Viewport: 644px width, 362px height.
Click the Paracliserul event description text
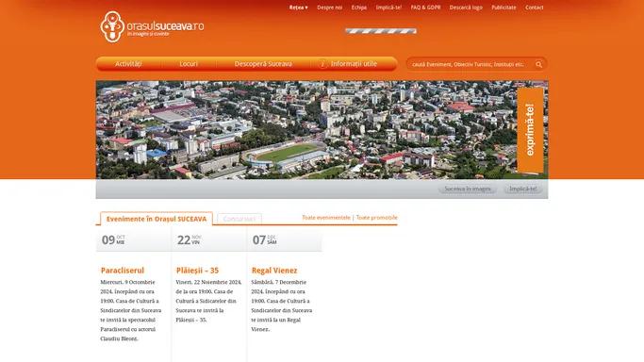[131, 310]
